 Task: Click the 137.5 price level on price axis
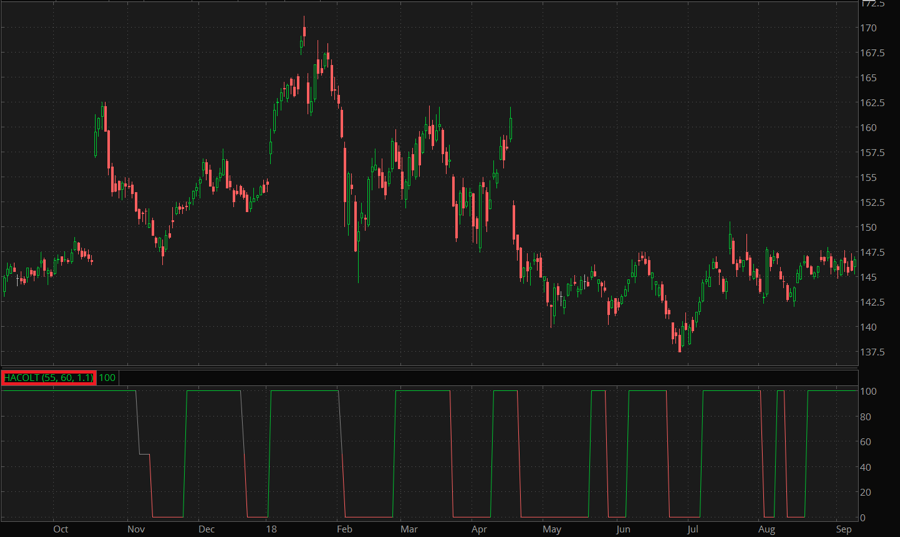pyautogui.click(x=873, y=352)
